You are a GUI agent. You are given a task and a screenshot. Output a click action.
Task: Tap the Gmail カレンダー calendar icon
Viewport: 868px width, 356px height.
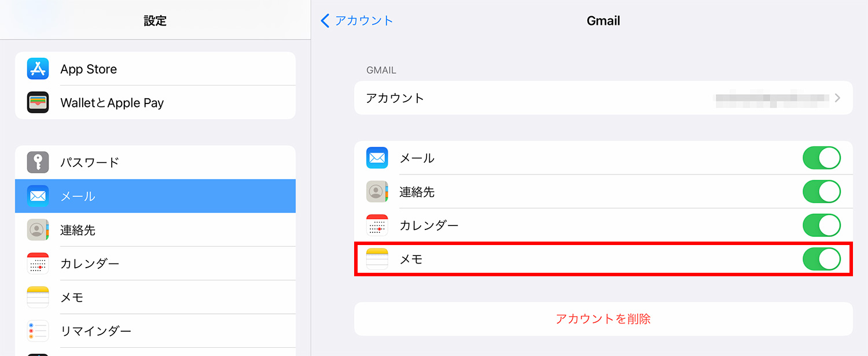[x=377, y=225]
